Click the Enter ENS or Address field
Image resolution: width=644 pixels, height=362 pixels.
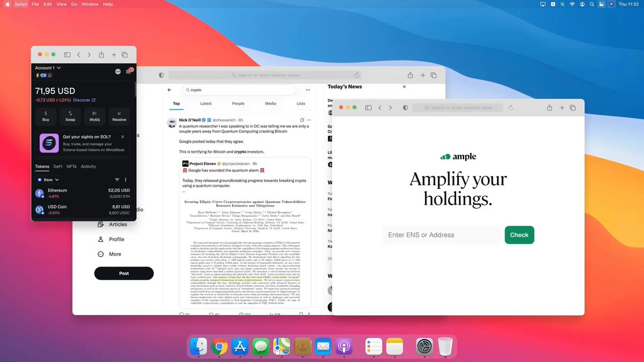[443, 235]
